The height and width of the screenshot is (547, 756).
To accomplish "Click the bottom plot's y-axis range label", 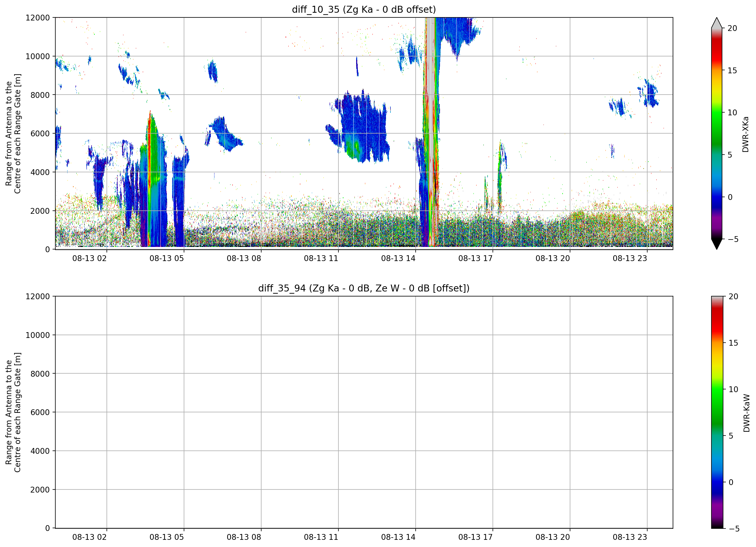I will 13,412.
